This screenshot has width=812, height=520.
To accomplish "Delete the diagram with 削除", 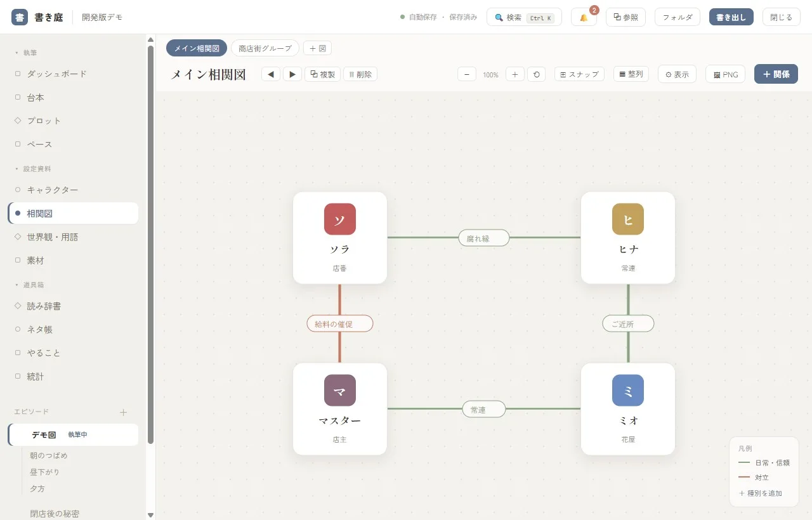I will pos(360,74).
